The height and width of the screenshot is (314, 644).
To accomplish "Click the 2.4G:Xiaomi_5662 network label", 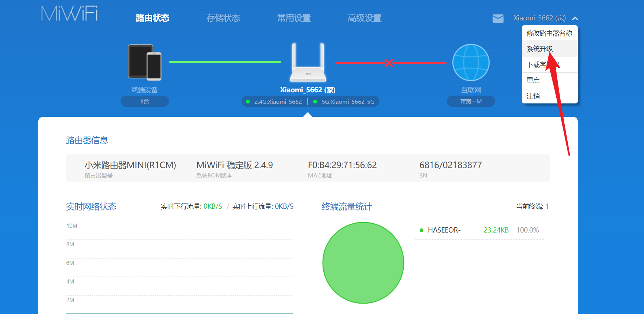I will 278,102.
